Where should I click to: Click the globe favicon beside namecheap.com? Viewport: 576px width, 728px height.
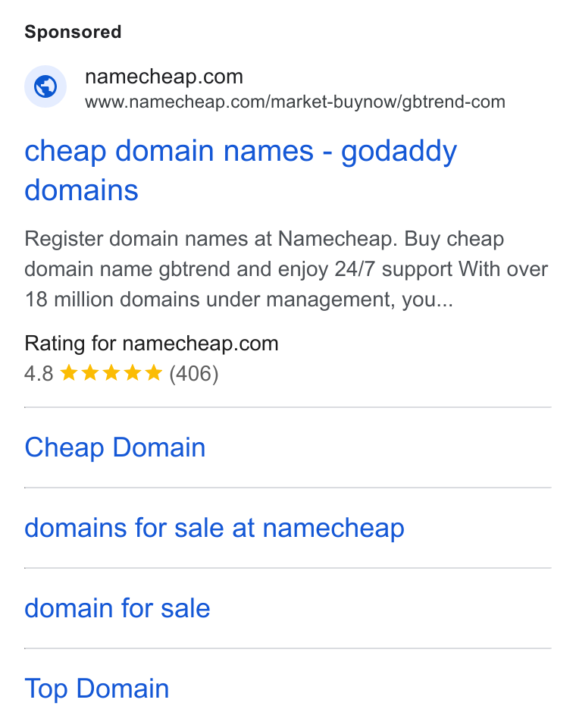pyautogui.click(x=45, y=86)
